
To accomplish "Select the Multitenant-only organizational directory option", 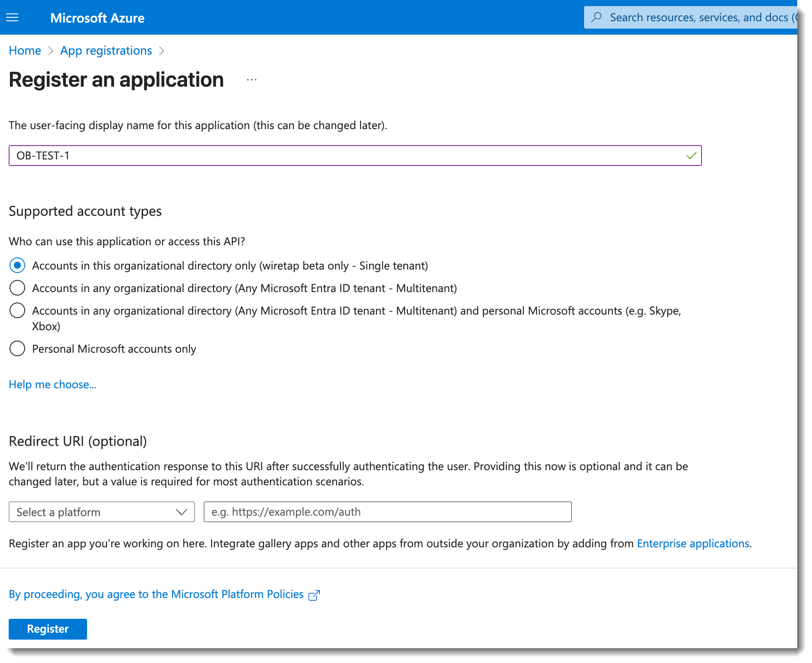I will pos(17,288).
